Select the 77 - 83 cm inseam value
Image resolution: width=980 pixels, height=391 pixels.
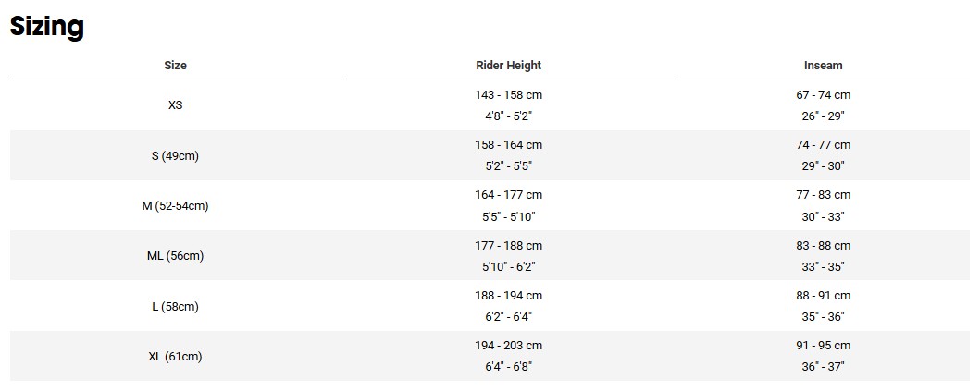click(x=823, y=195)
